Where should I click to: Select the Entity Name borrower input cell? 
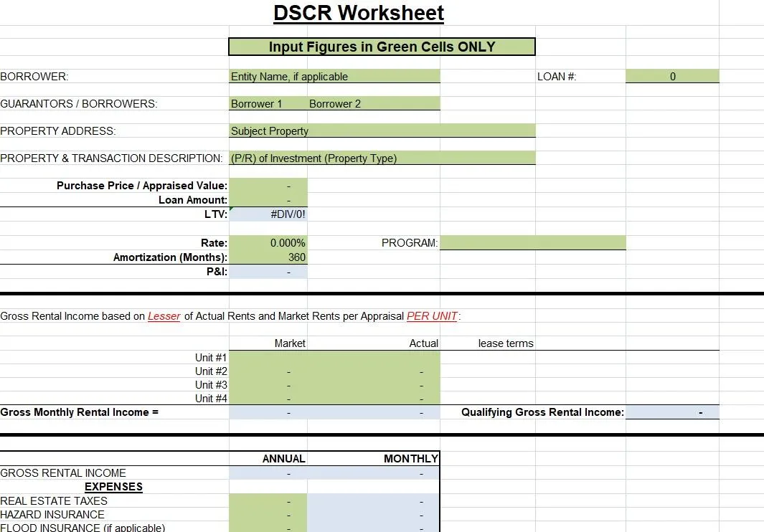(334, 77)
